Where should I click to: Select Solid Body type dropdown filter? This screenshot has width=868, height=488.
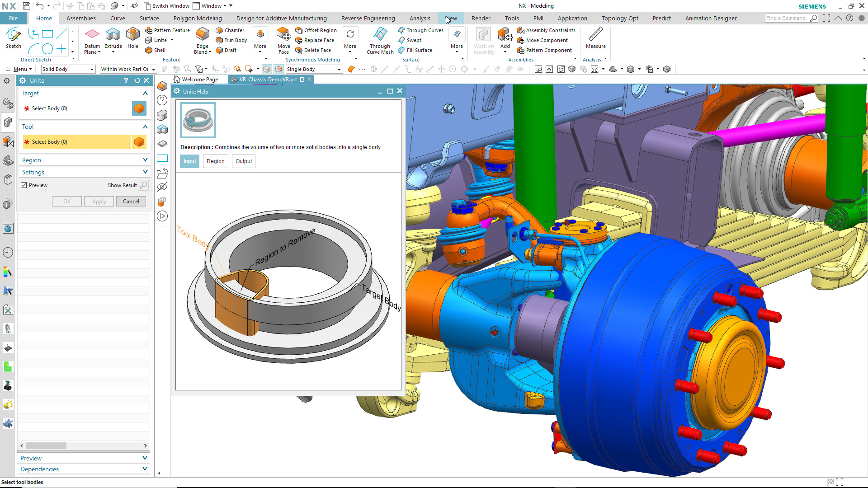coord(67,69)
